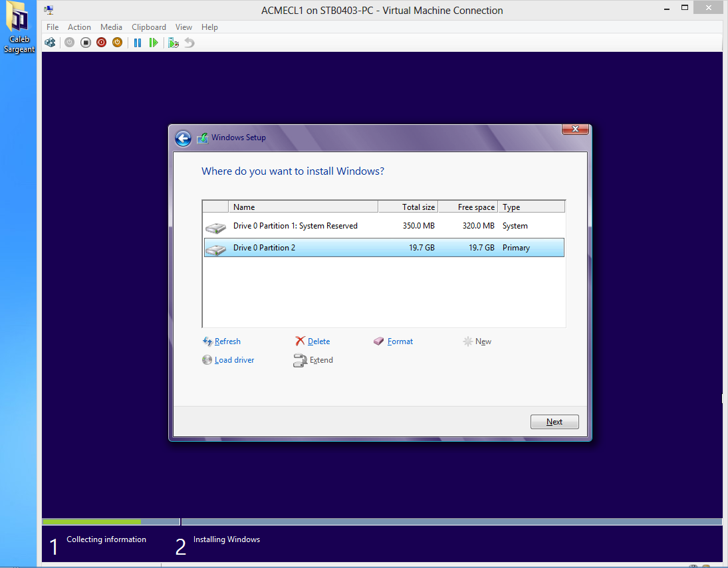This screenshot has width=728, height=568.
Task: Click the Delete partition link
Action: (x=318, y=341)
